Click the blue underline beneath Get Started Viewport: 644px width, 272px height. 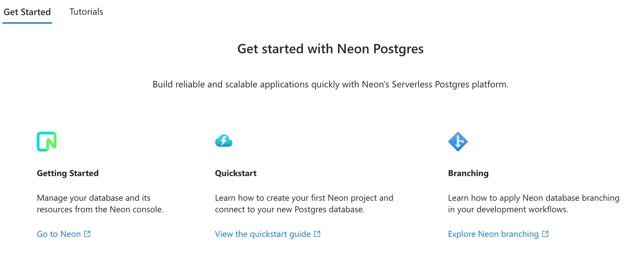[27, 22]
